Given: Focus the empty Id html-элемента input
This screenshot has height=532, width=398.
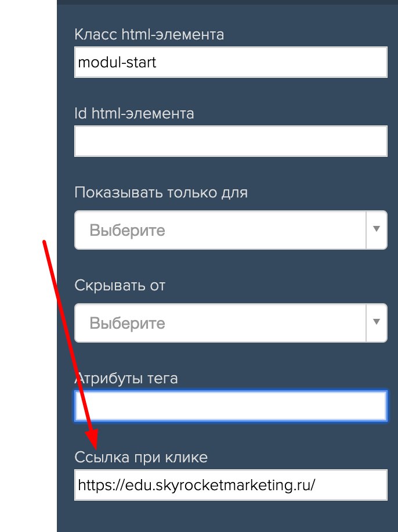Looking at the screenshot, I should (230, 141).
